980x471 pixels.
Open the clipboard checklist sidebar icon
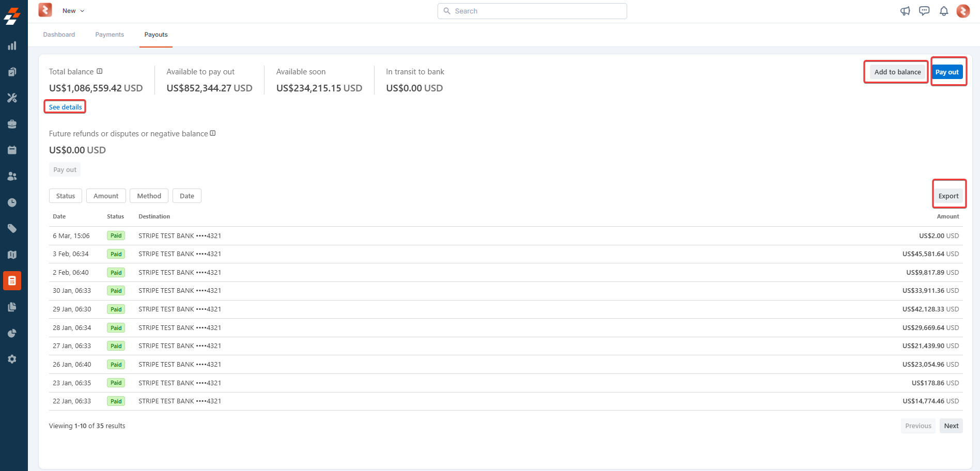coord(12,72)
